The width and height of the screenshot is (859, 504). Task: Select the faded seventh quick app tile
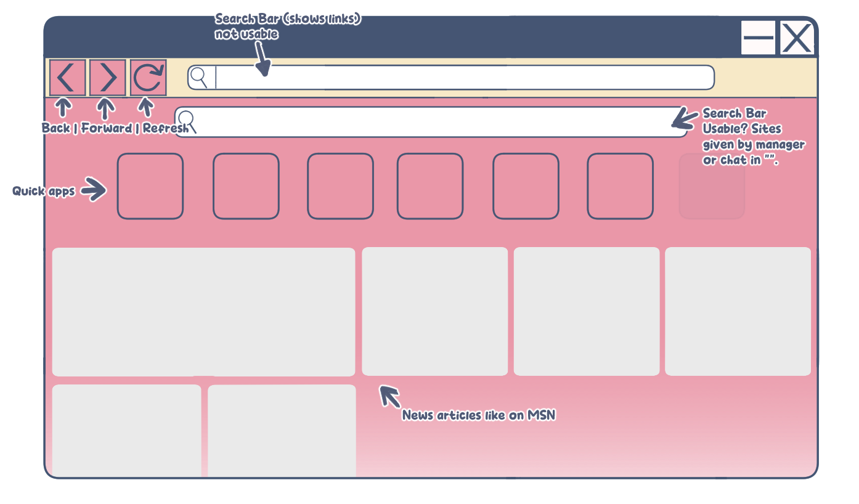712,186
